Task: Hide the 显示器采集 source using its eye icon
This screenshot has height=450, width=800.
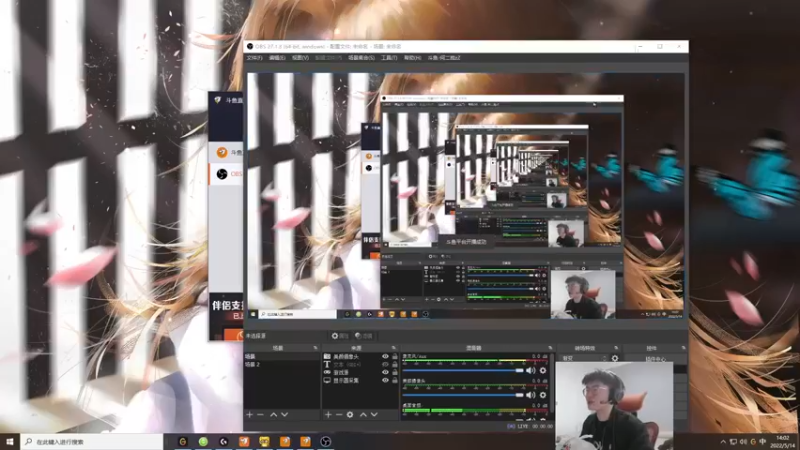Action: pyautogui.click(x=385, y=381)
